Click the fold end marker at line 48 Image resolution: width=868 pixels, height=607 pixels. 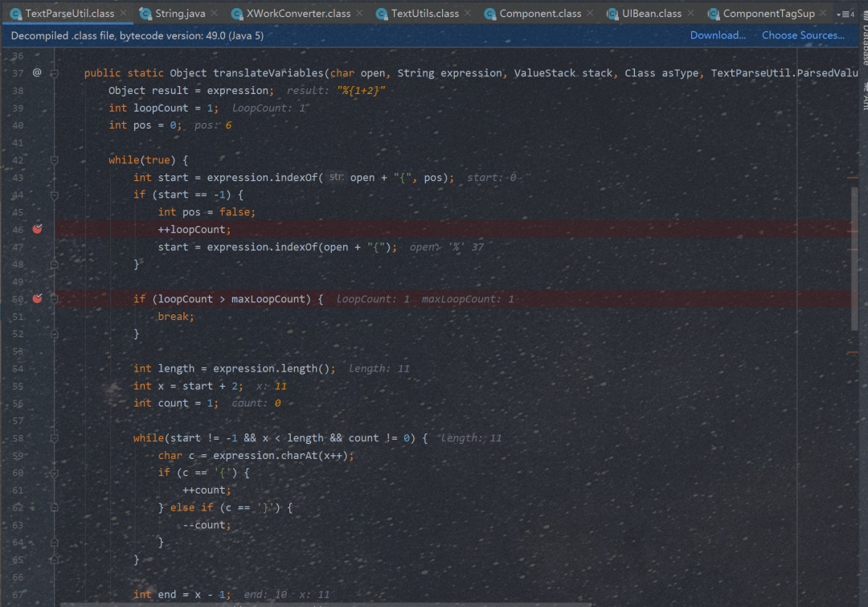click(55, 265)
